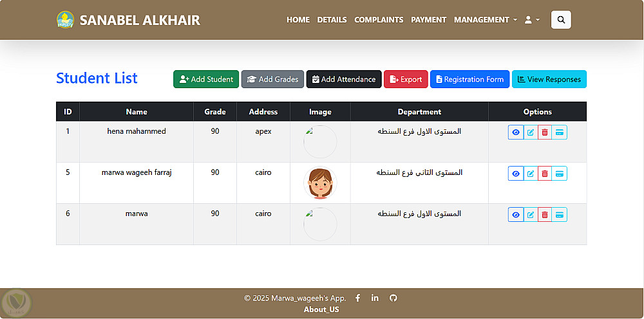
Task: Click the Options column header
Action: [x=538, y=111]
